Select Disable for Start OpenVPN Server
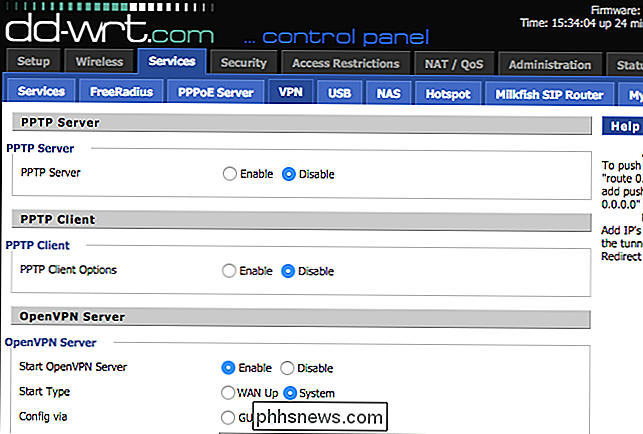This screenshot has width=643, height=434. click(287, 368)
